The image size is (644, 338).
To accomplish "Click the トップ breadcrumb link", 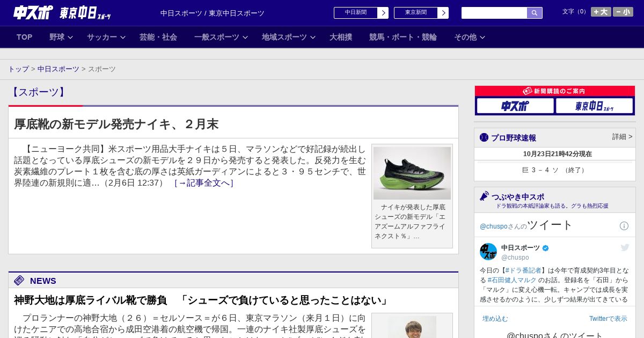I will coord(18,69).
